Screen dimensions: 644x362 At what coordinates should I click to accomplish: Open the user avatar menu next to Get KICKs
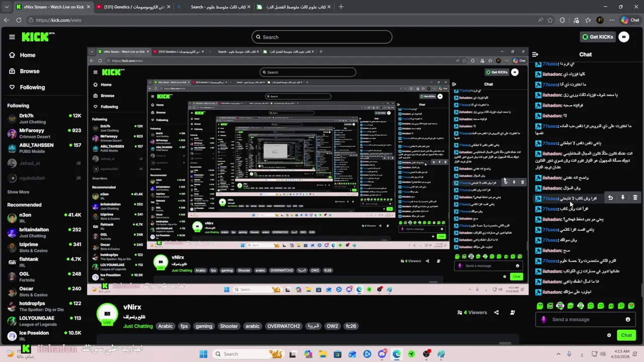tap(624, 37)
